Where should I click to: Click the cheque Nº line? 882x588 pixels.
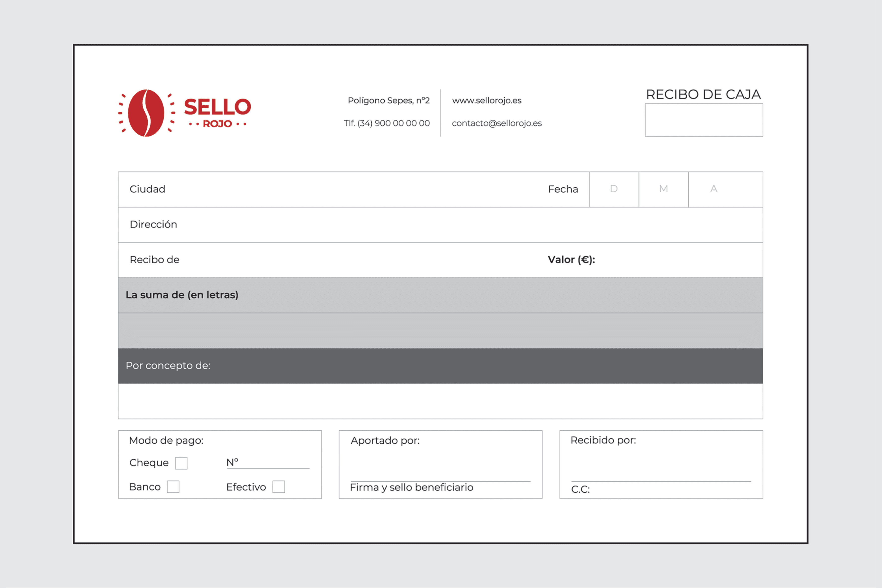tap(268, 463)
